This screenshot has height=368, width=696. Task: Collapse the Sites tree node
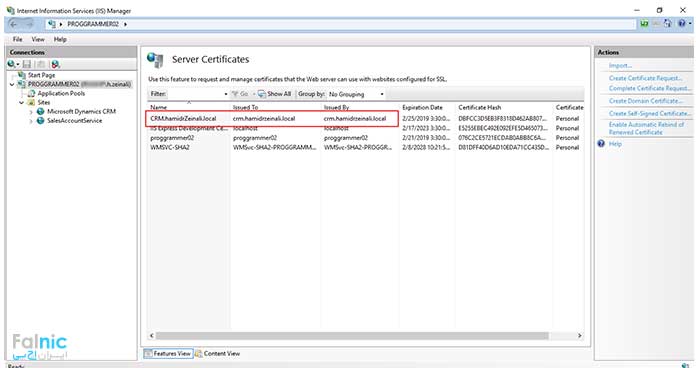click(21, 103)
